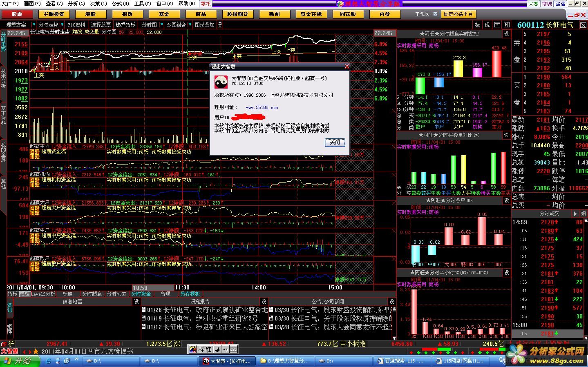Open document icon of 01/12 report
Screen dimensions: 588x367
click(x=144, y=327)
